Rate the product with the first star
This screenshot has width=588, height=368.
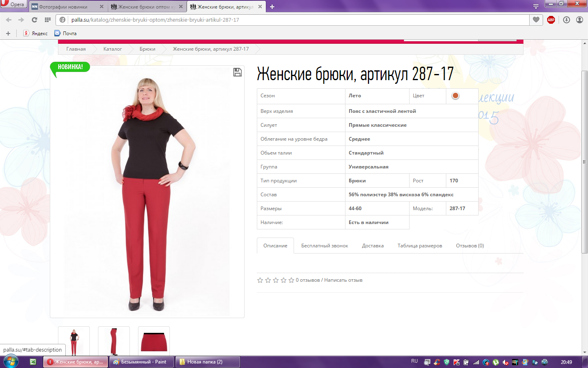[x=260, y=280]
